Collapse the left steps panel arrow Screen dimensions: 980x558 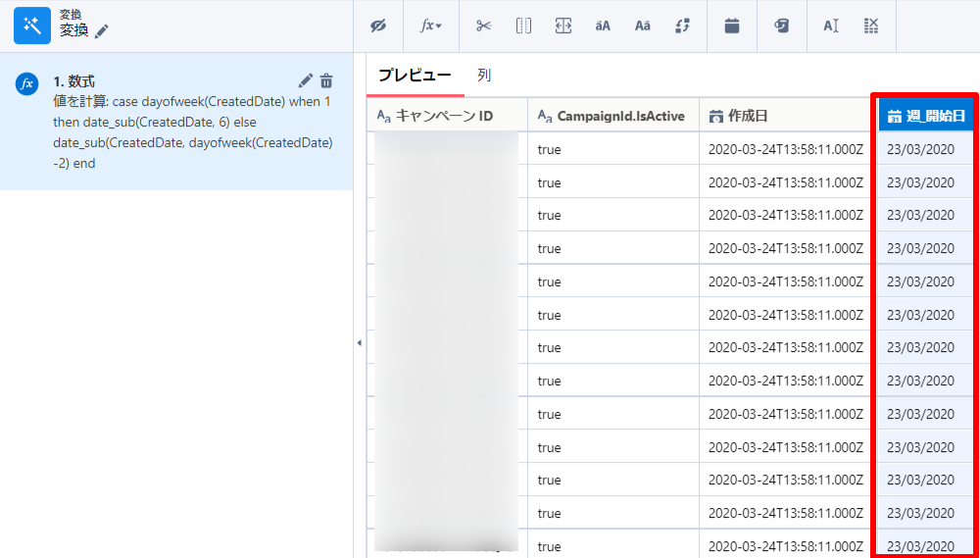point(359,342)
